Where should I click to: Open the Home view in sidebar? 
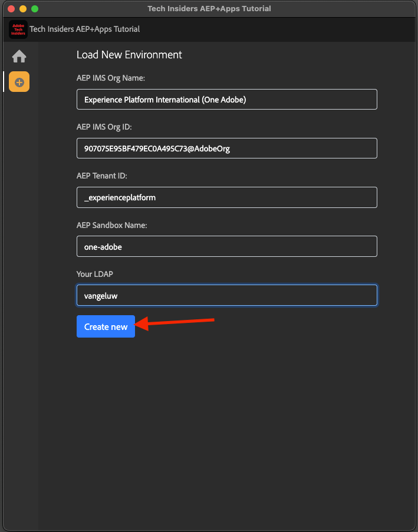coord(19,57)
